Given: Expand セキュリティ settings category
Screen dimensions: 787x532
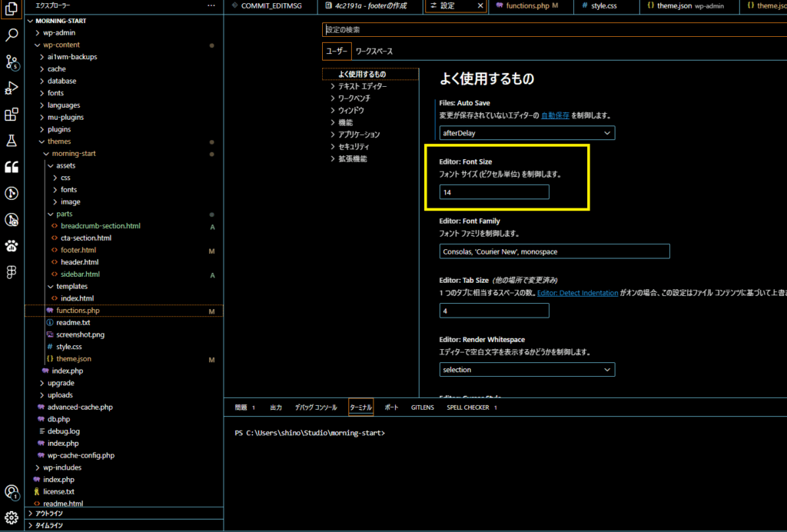Looking at the screenshot, I should [370, 147].
